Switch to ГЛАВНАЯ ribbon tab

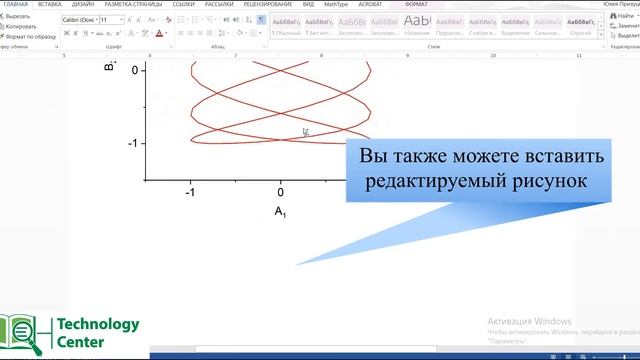(x=16, y=4)
